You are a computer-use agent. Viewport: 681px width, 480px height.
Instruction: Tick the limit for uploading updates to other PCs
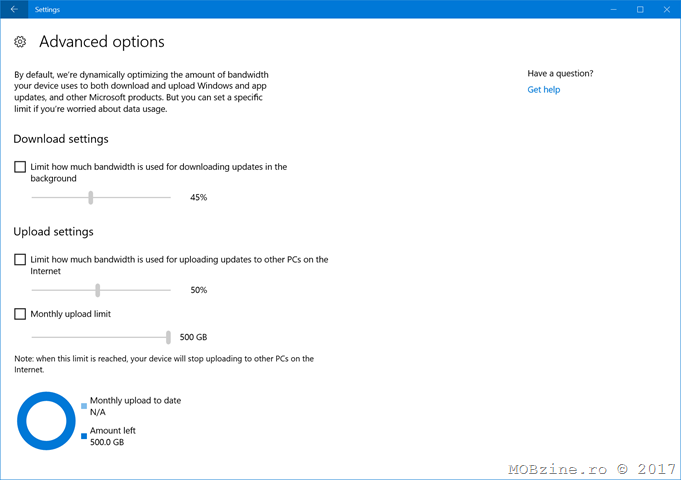point(20,260)
